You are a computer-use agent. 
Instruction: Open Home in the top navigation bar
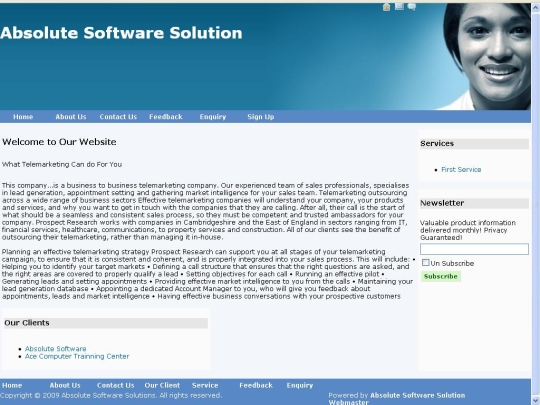click(23, 117)
